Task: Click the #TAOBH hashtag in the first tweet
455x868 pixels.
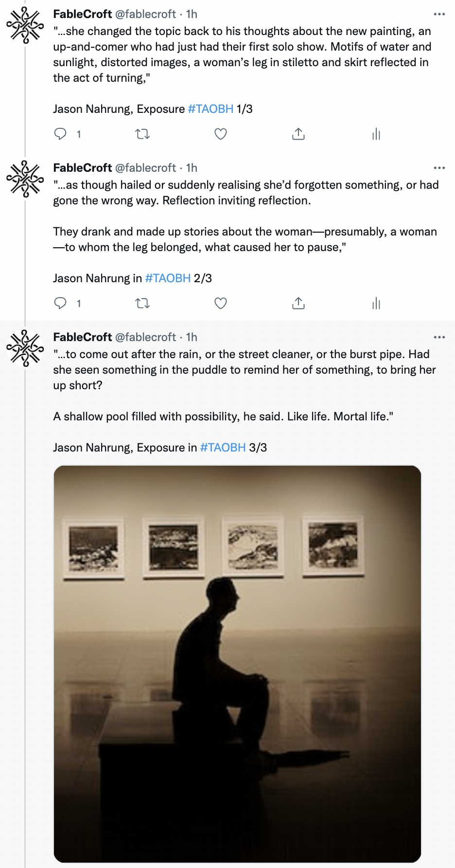Action: click(210, 109)
